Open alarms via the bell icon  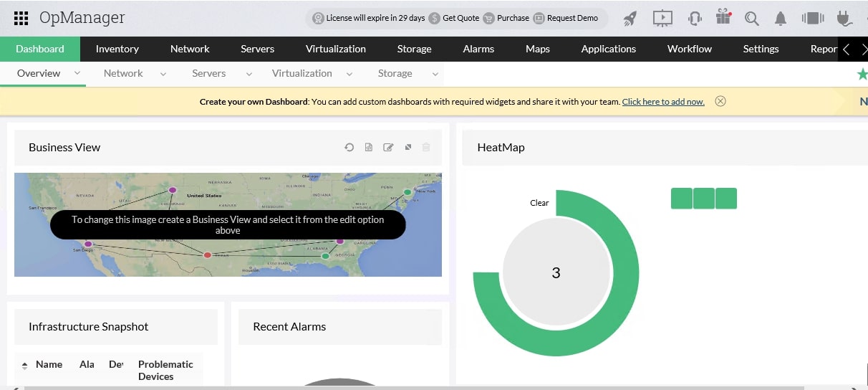[781, 19]
